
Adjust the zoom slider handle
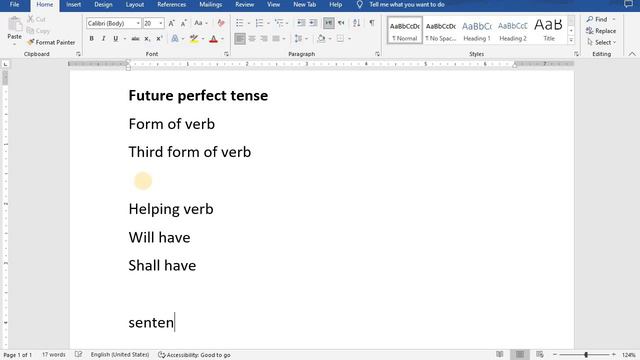(586, 355)
